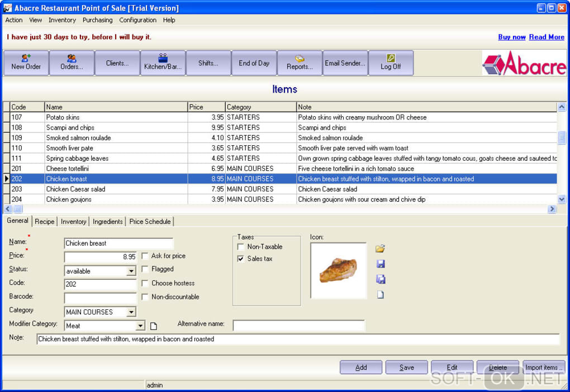Open the Shifts toolbar button
This screenshot has height=392, width=570.
tap(208, 63)
